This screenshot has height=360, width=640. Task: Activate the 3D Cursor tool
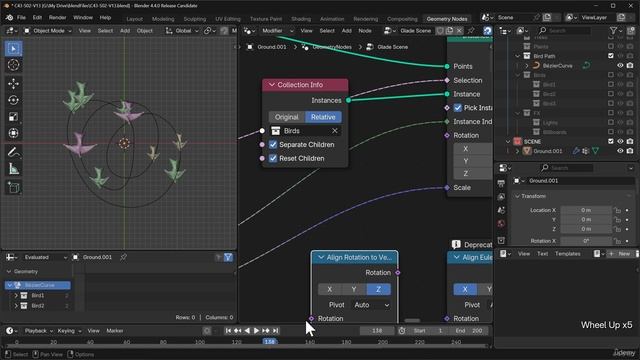click(x=13, y=65)
